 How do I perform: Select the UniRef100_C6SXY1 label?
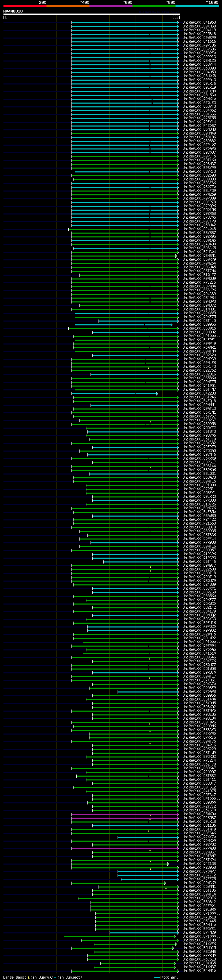199,589
